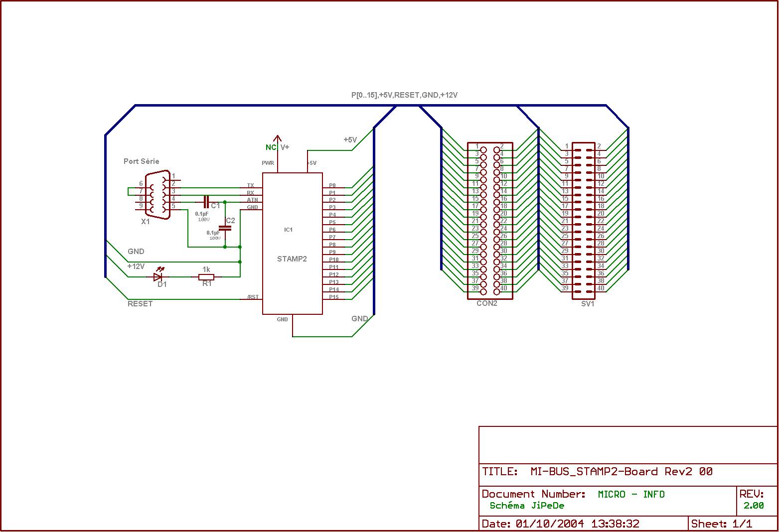Image resolution: width=779 pixels, height=532 pixels.
Task: Select capacitor C1 symbol
Action: tap(206, 202)
